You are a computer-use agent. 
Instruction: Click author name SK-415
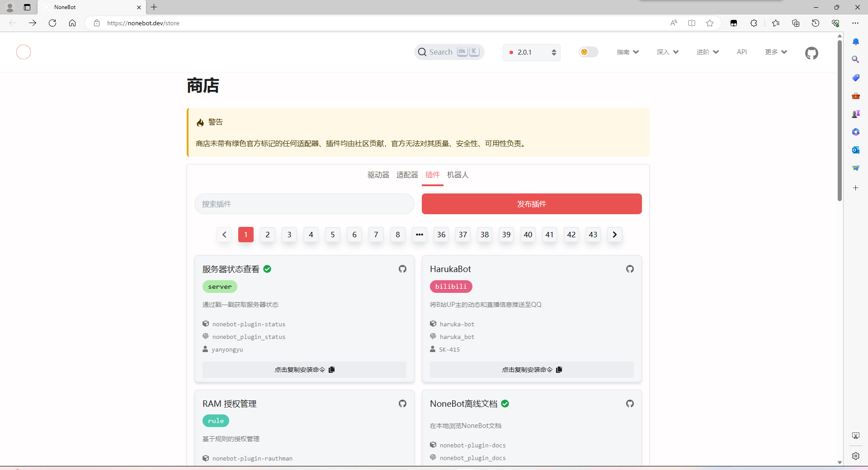(x=449, y=349)
